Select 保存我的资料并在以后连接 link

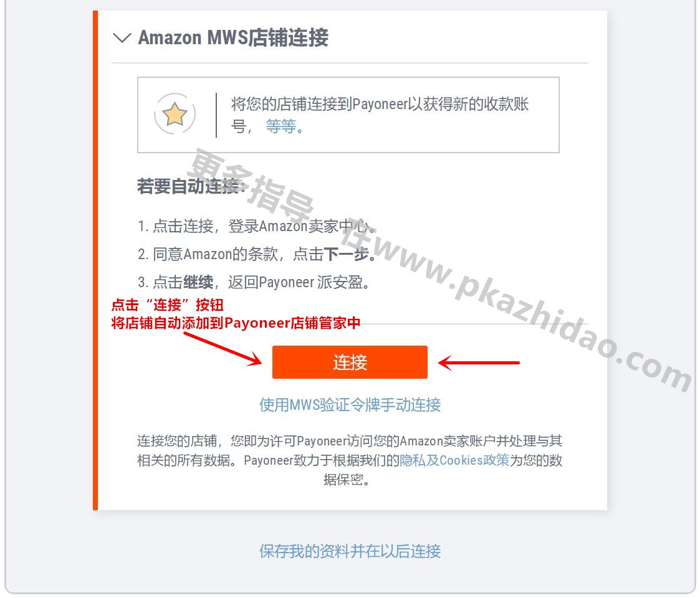coord(350,551)
